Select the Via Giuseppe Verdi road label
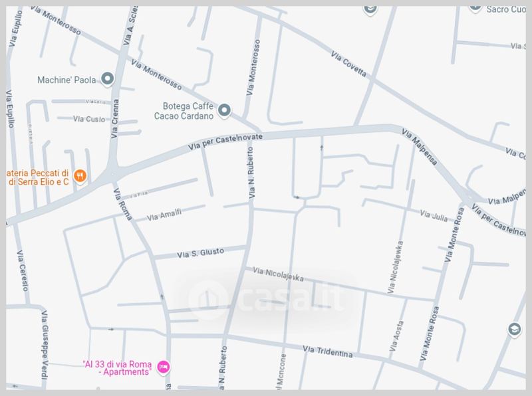Screen dimensions: 532x396 pos(45,344)
